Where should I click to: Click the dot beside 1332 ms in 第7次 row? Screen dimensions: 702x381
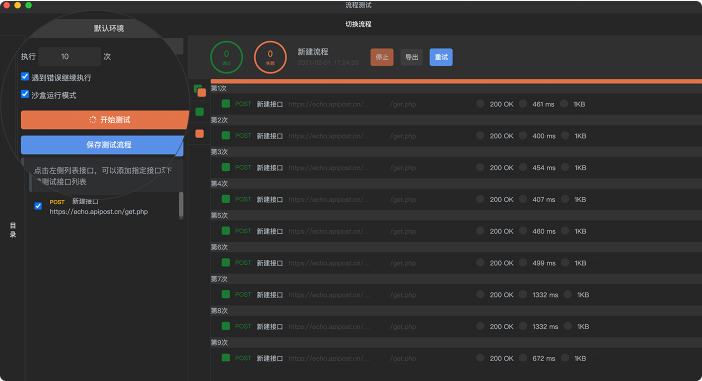pyautogui.click(x=522, y=295)
